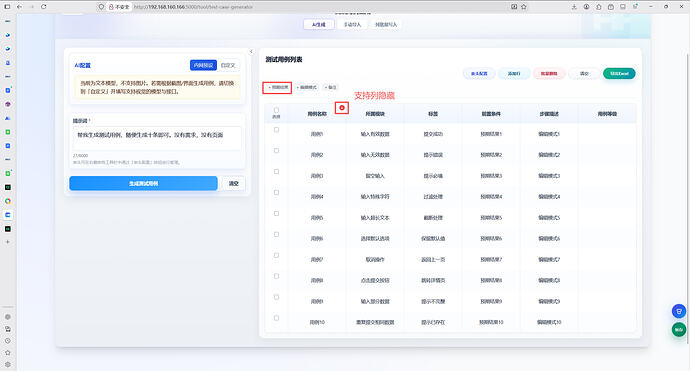Collapse the left AI config panel chevron
This screenshot has height=371, width=690.
click(x=251, y=51)
